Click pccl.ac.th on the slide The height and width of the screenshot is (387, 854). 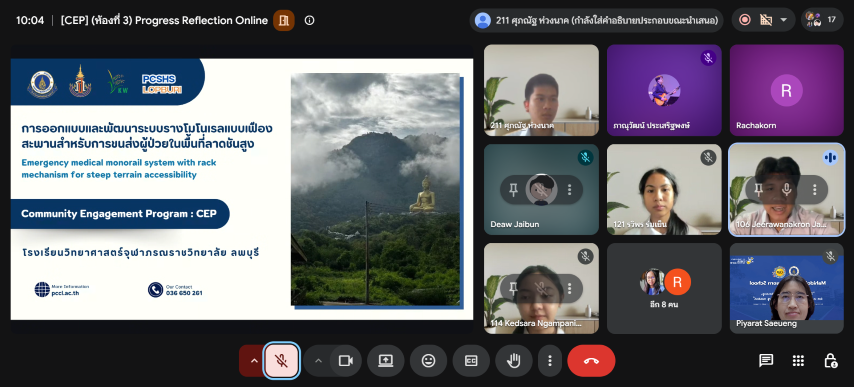coord(65,293)
